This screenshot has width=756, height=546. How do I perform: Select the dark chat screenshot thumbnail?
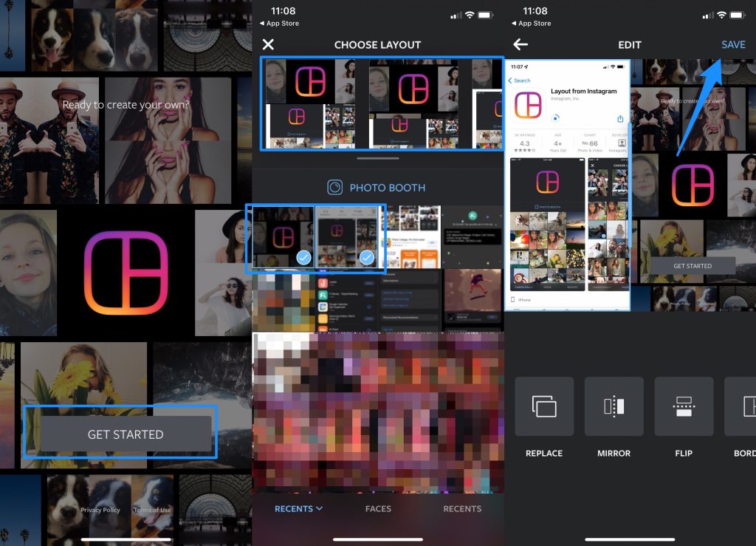(473, 237)
